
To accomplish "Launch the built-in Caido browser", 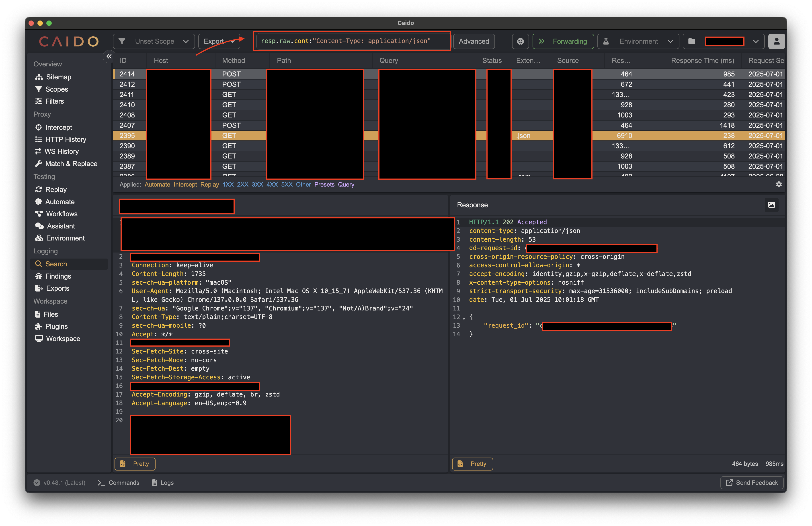I will (x=520, y=41).
